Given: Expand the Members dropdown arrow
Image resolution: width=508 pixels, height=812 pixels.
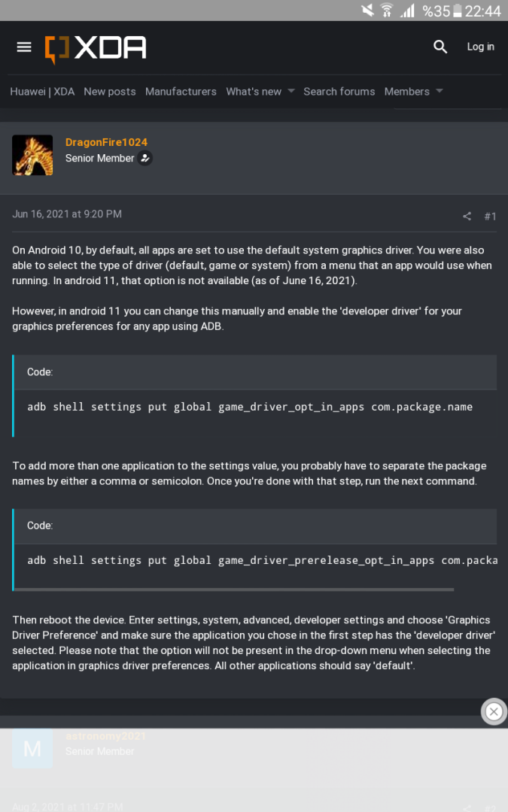Looking at the screenshot, I should click(440, 92).
